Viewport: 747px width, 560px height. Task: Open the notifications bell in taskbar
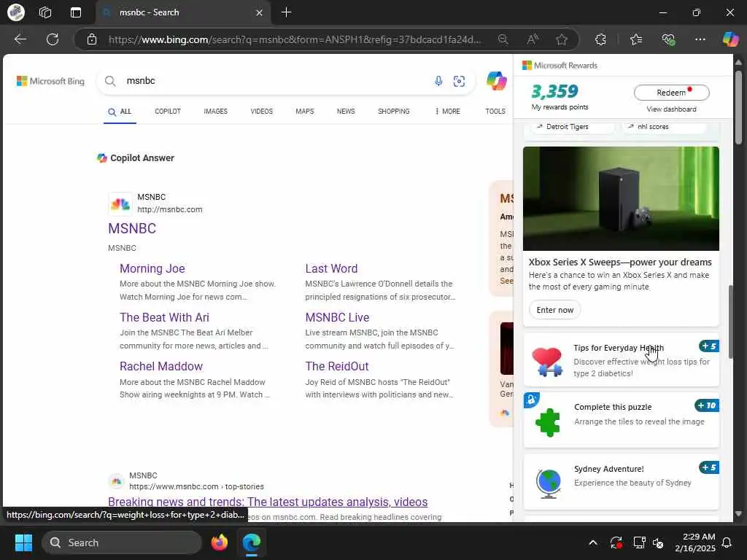(x=727, y=542)
